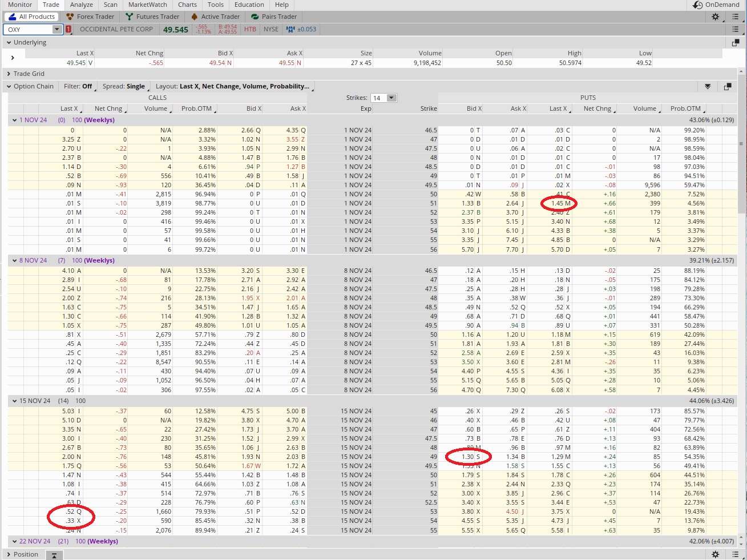
Task: Click underlying Volume value 9,198,452
Action: click(427, 63)
